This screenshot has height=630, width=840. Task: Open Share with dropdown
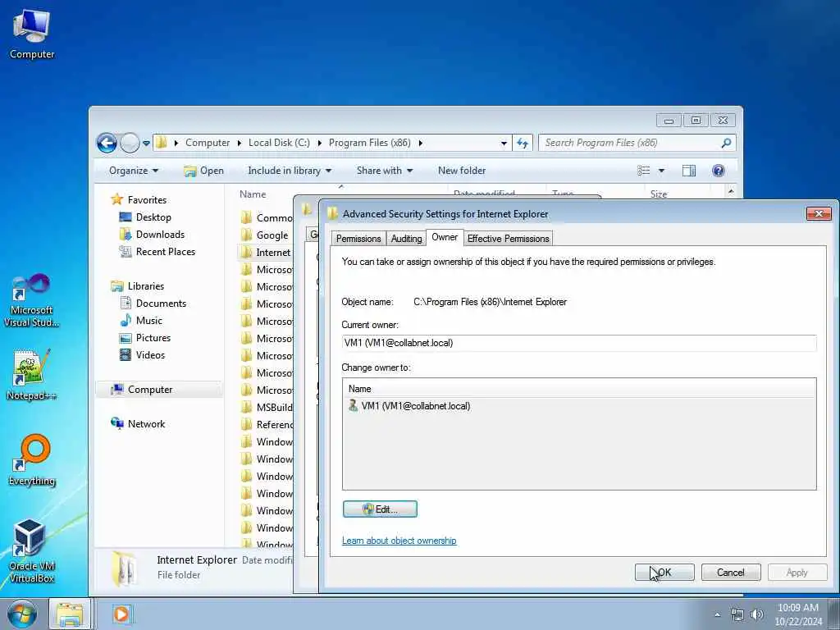[x=385, y=171]
